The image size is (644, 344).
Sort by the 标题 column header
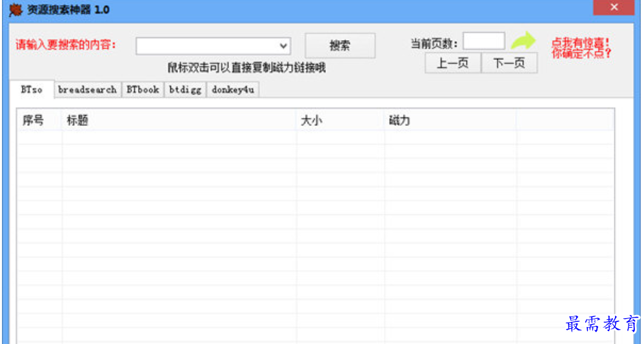(x=179, y=121)
